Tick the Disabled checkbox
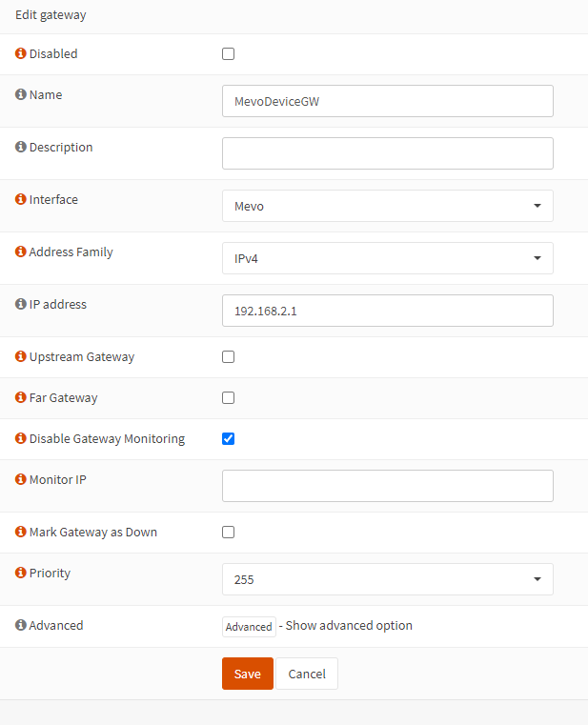588x725 pixels. [228, 54]
